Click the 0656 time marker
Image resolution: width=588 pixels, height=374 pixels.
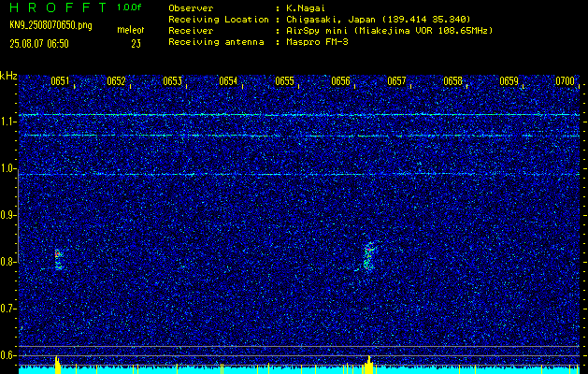340,81
